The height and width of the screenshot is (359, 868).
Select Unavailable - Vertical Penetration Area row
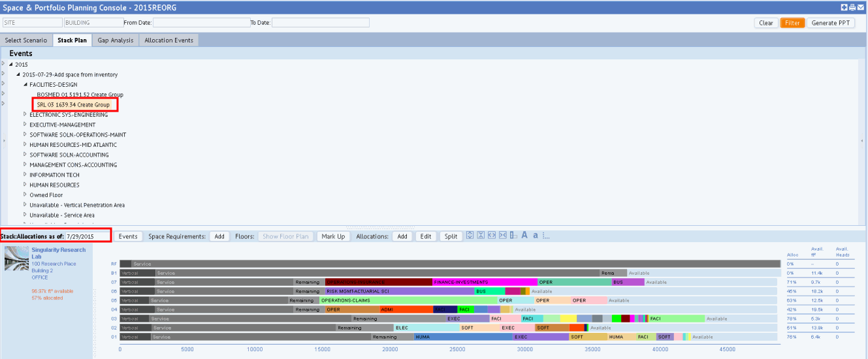(77, 205)
